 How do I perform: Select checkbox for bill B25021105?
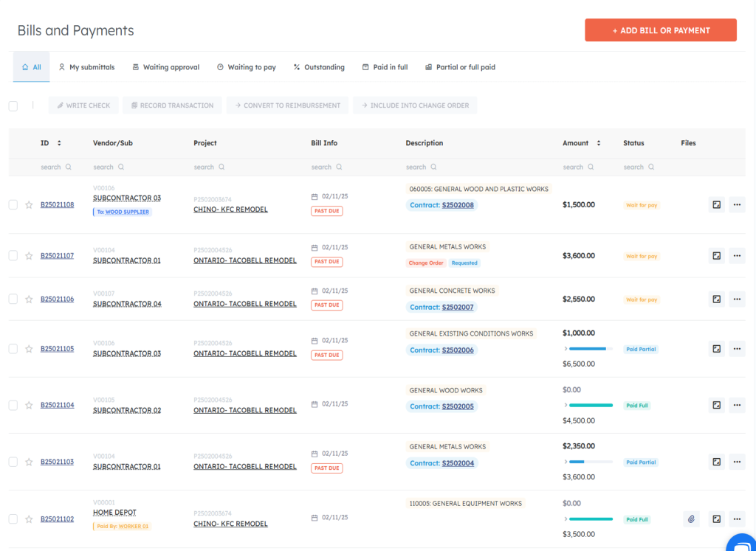pyautogui.click(x=13, y=349)
